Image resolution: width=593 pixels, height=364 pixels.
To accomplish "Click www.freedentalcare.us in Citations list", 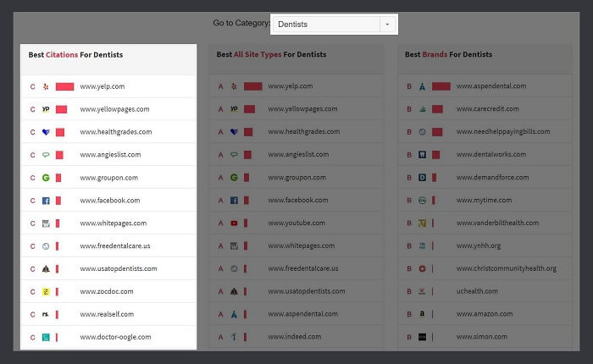I will pyautogui.click(x=115, y=246).
